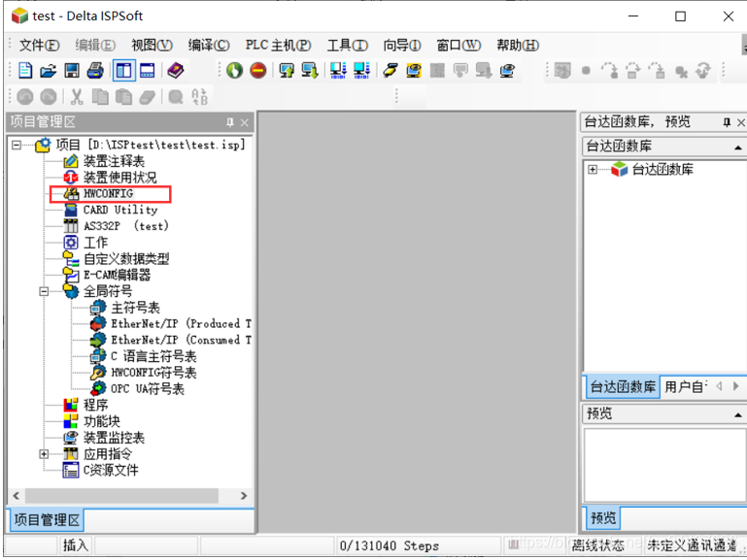The width and height of the screenshot is (747, 560).
Task: Collapse the 台达函数库 panel section arrow
Action: (x=737, y=147)
